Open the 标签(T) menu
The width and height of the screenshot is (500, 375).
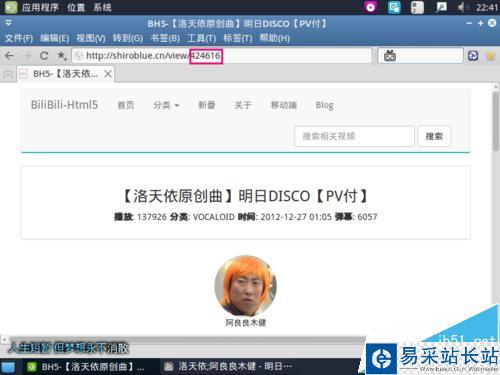pyautogui.click(x=238, y=38)
